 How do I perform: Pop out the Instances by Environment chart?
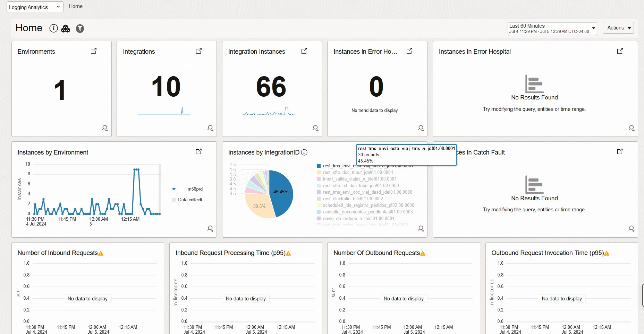199,151
